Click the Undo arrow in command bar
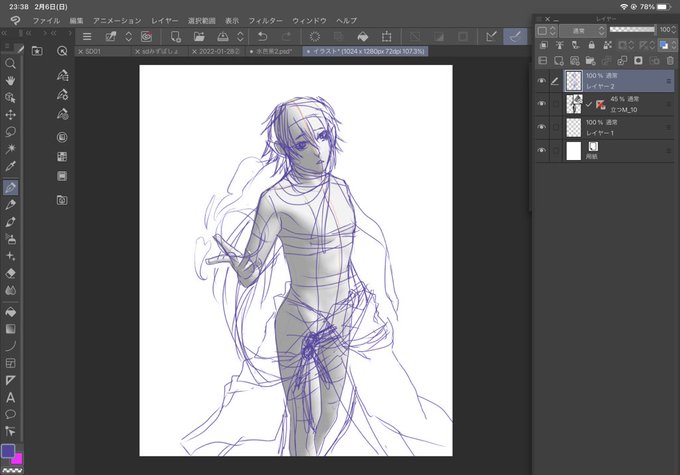 point(262,36)
